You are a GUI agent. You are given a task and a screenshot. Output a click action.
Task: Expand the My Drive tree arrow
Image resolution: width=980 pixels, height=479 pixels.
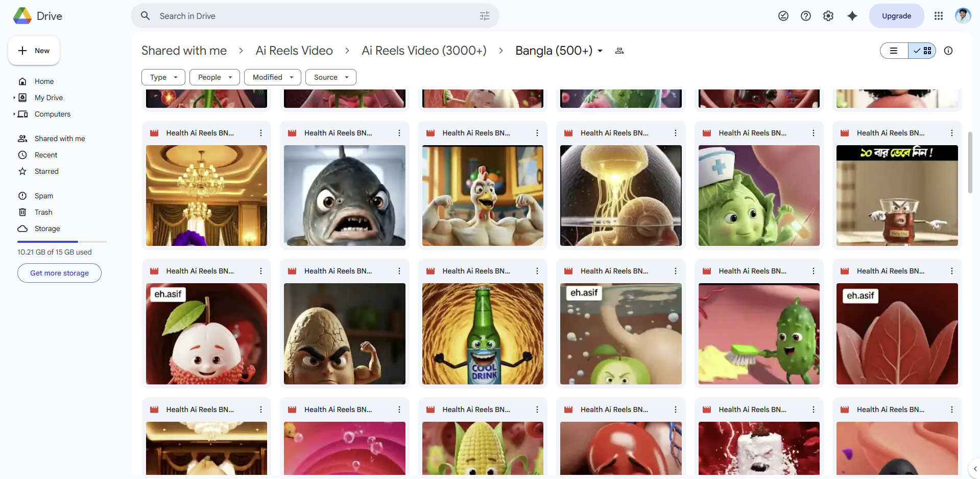tap(14, 98)
